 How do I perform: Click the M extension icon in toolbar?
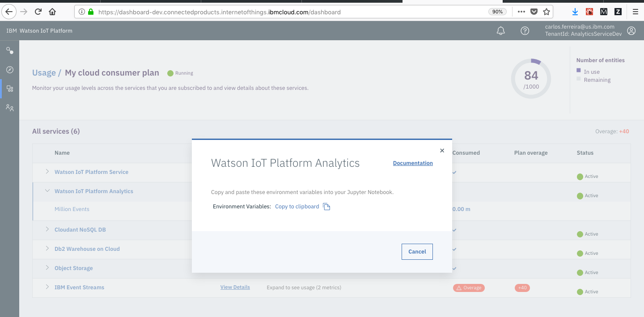(x=604, y=12)
